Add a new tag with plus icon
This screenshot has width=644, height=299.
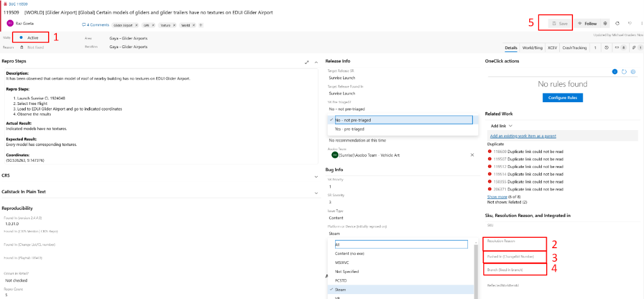(201, 25)
